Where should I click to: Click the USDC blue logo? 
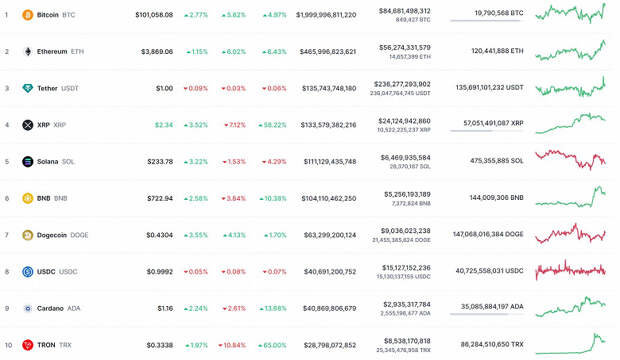click(x=28, y=272)
